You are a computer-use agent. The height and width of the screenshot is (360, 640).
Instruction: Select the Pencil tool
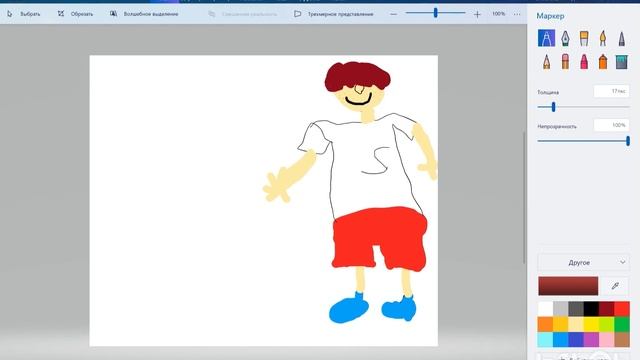(x=546, y=62)
